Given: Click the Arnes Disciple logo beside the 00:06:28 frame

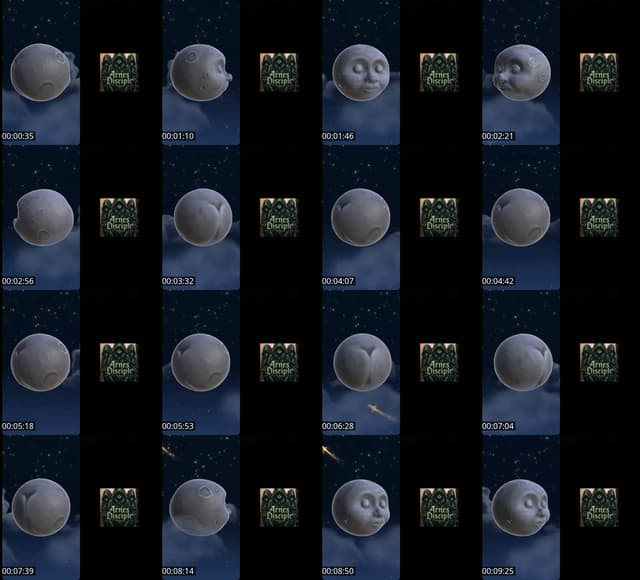Looking at the screenshot, I should pos(439,362).
